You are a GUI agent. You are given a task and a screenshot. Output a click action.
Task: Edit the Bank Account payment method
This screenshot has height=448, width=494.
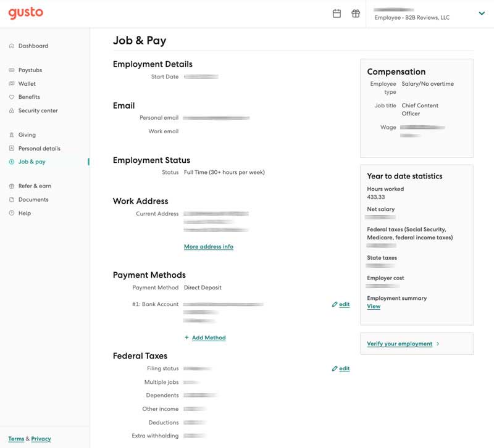click(x=340, y=304)
